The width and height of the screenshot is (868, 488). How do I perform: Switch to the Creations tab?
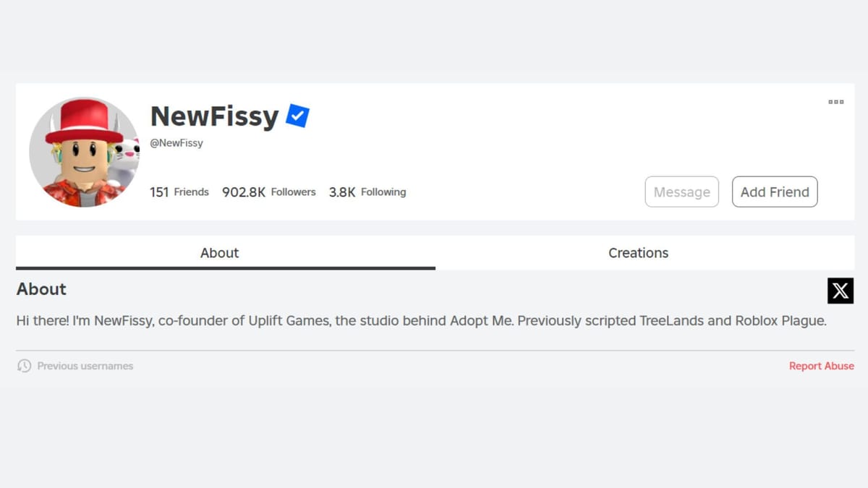point(638,252)
